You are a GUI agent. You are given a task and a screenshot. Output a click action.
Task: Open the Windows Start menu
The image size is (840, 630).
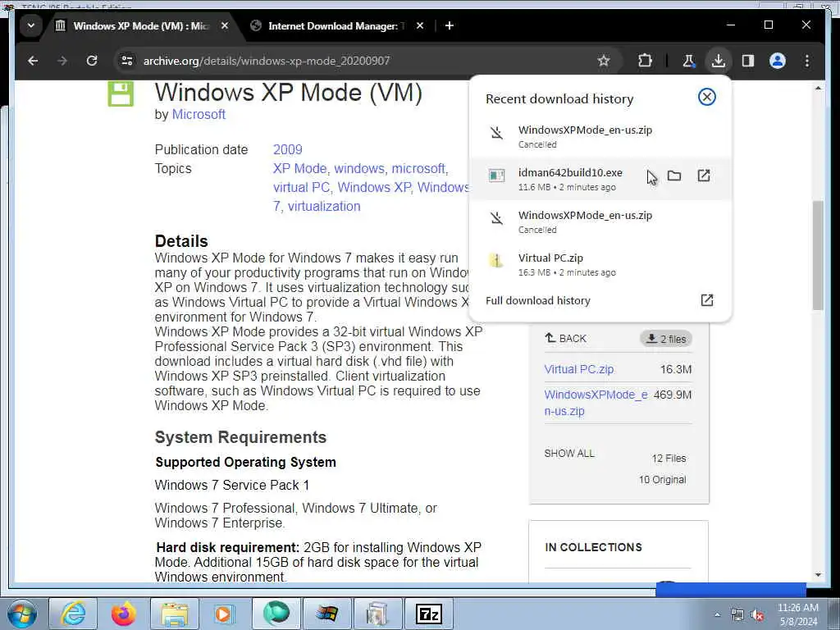[22, 614]
